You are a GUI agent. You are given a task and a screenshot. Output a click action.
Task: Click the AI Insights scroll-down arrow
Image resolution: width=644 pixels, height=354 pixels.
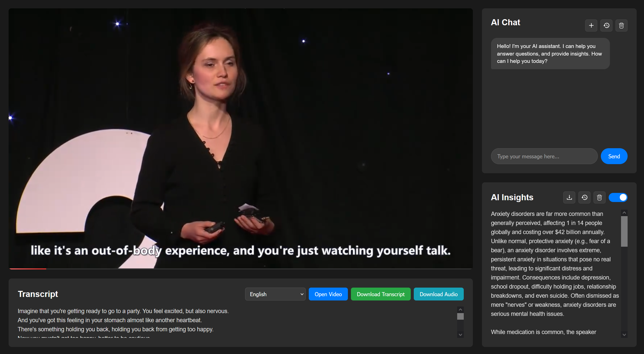[x=624, y=335]
